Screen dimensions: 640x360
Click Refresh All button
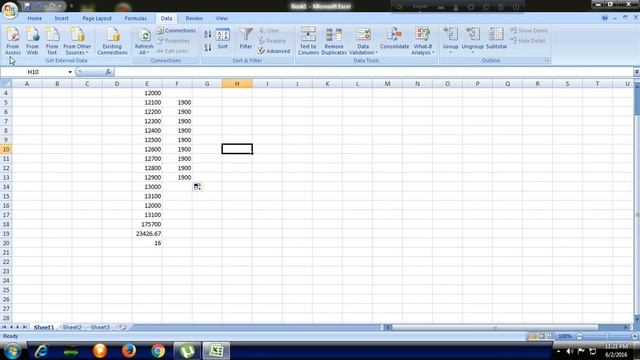coord(144,41)
